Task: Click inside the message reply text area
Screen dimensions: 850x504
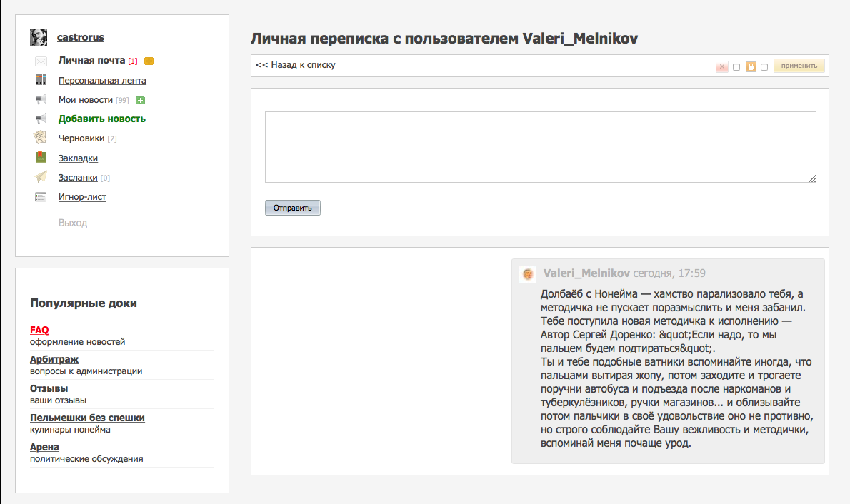Action: [540, 147]
